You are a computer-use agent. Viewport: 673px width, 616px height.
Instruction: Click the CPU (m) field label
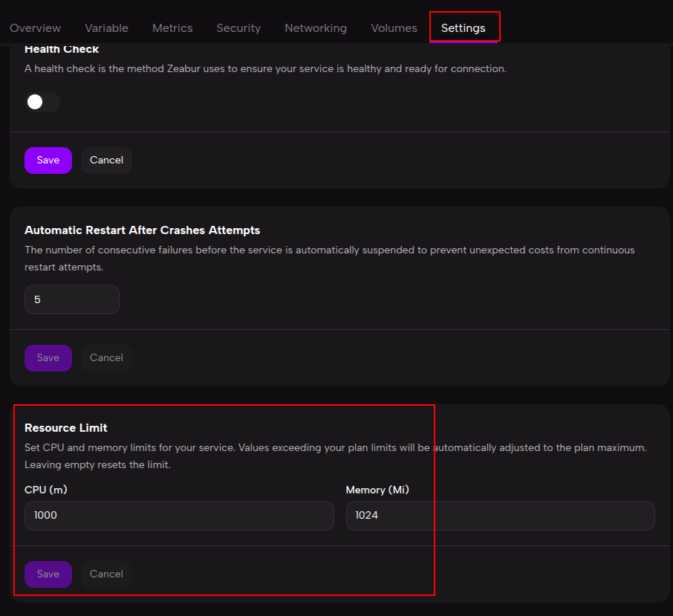tap(46, 490)
